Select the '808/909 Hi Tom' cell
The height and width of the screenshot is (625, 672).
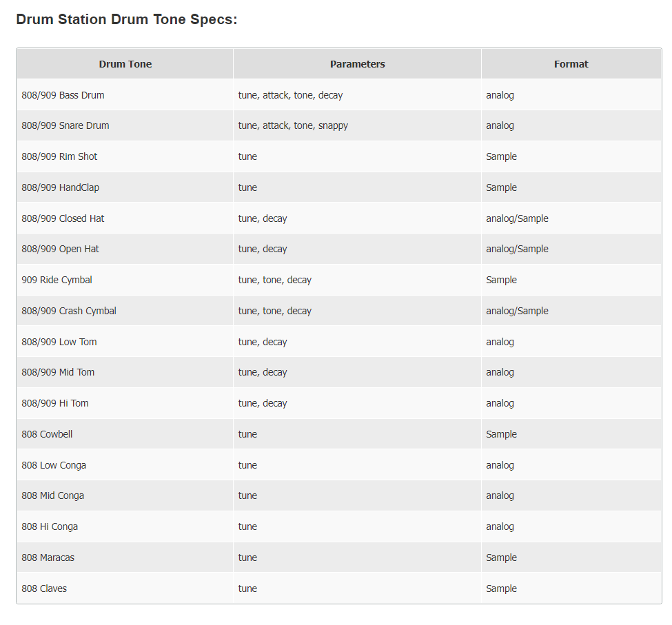[125, 403]
